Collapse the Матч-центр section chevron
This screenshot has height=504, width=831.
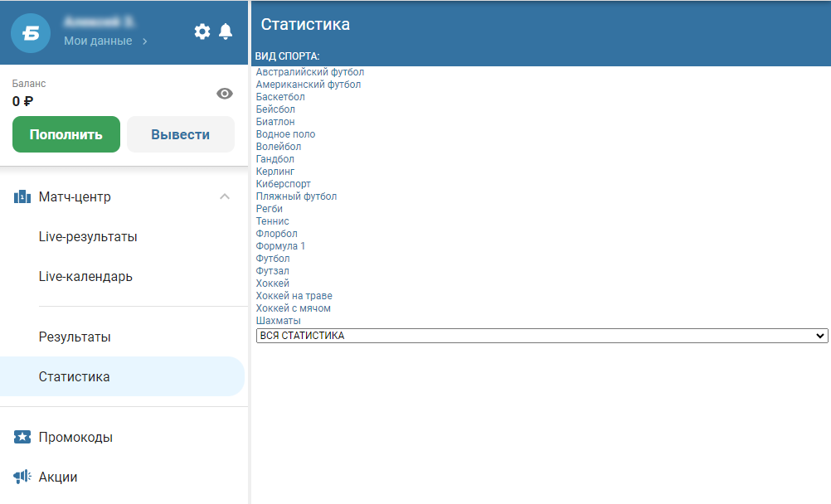click(225, 196)
